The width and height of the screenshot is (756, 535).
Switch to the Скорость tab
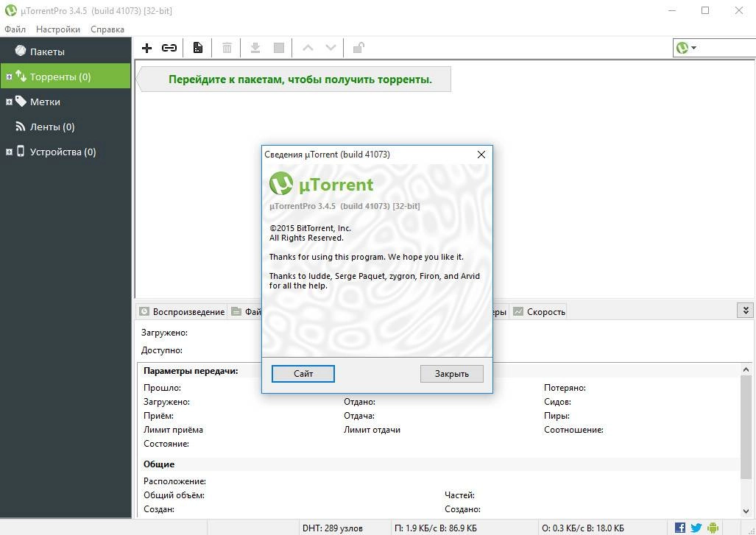click(545, 311)
